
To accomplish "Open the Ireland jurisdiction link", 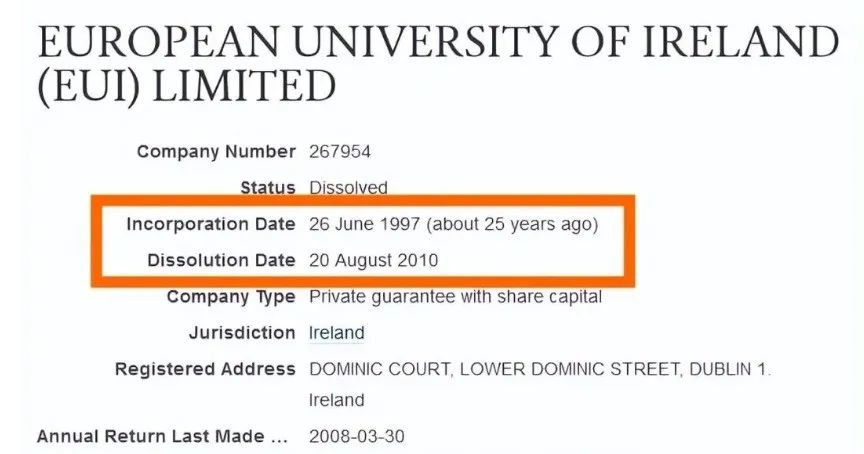I will (337, 333).
